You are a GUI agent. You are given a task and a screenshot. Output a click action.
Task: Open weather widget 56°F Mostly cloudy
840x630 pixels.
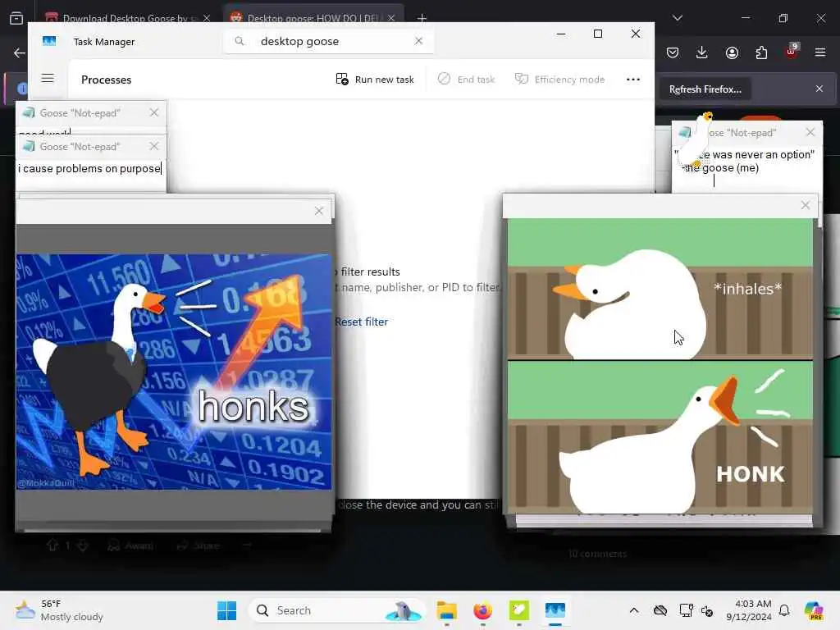click(59, 610)
